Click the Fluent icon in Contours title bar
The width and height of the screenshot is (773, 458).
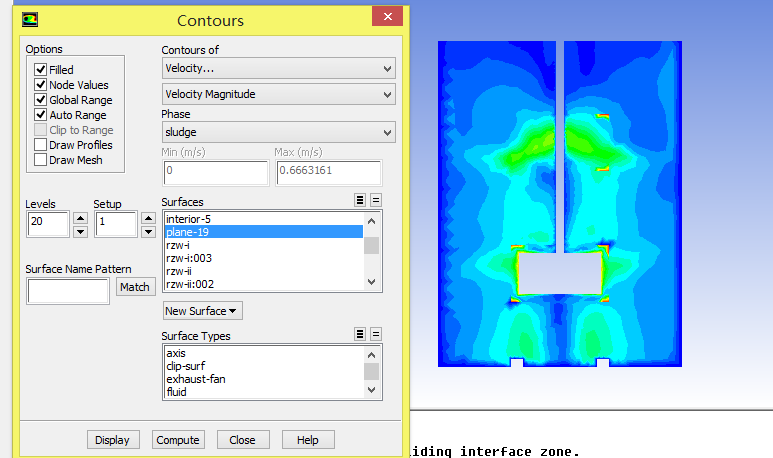[30, 20]
